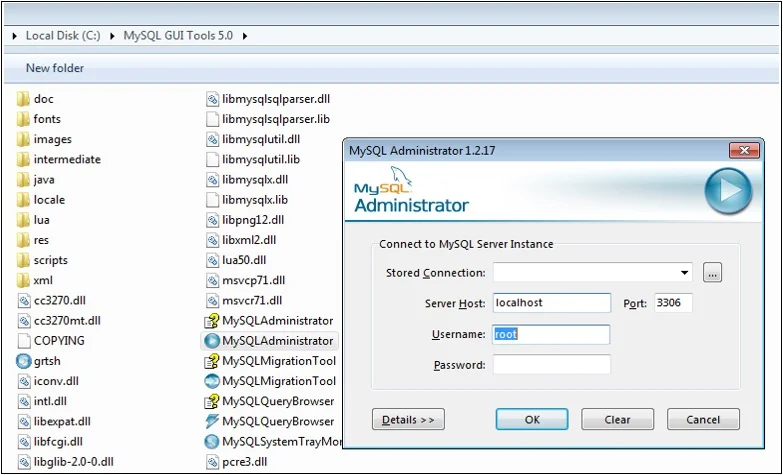Open the scripts folder icon
Screen dimensions: 783x475
23,260
